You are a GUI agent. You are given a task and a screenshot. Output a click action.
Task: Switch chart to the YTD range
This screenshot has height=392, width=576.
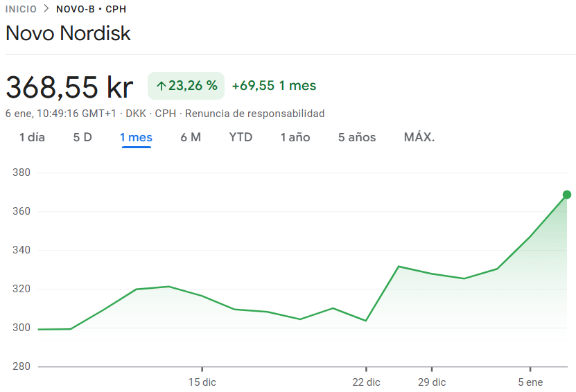pyautogui.click(x=241, y=137)
